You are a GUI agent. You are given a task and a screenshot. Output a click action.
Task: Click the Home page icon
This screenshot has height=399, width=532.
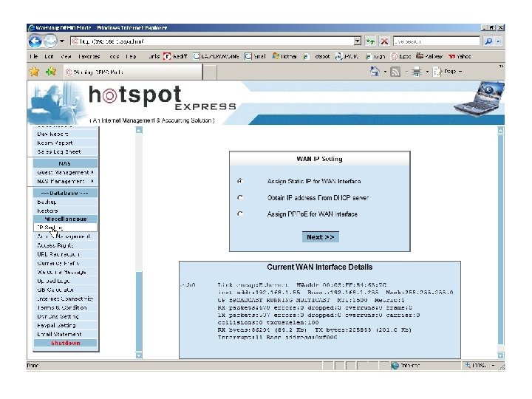(x=375, y=72)
